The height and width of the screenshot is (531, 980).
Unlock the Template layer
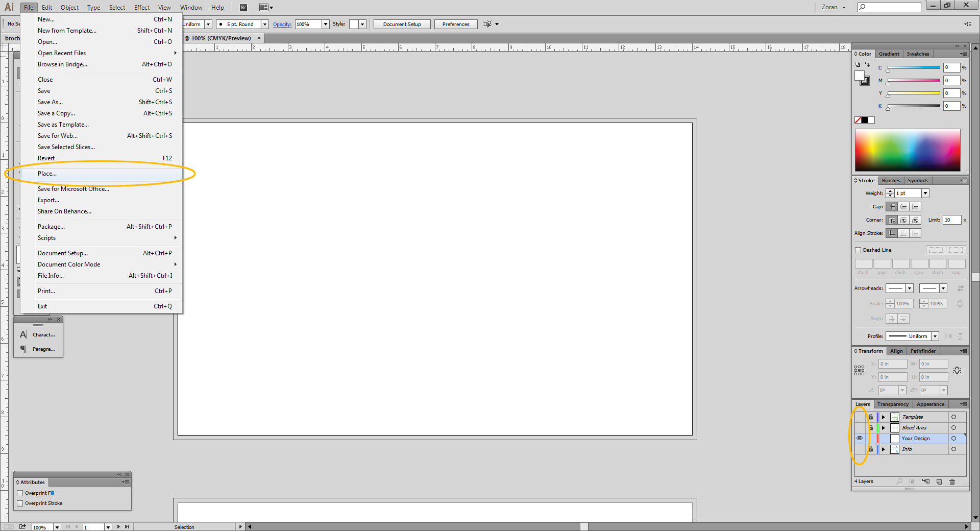click(x=871, y=417)
